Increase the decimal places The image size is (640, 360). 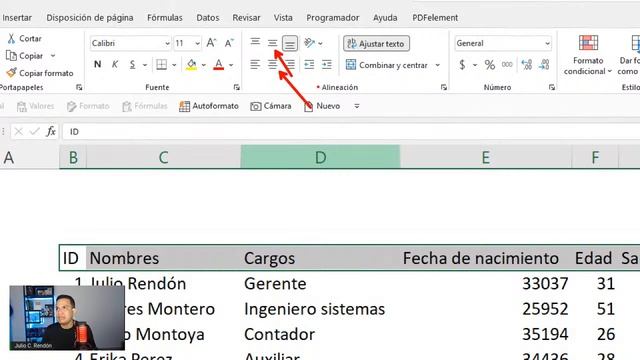(x=527, y=64)
